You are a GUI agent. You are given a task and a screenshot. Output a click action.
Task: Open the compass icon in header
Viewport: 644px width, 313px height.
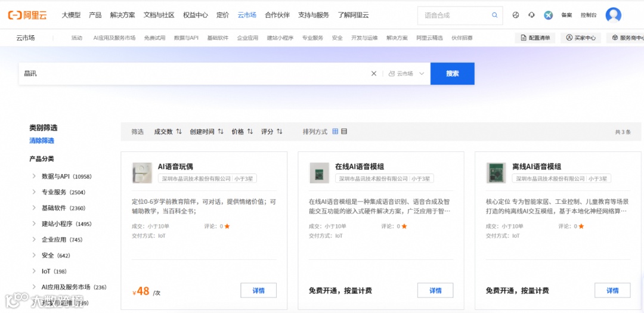(x=516, y=15)
